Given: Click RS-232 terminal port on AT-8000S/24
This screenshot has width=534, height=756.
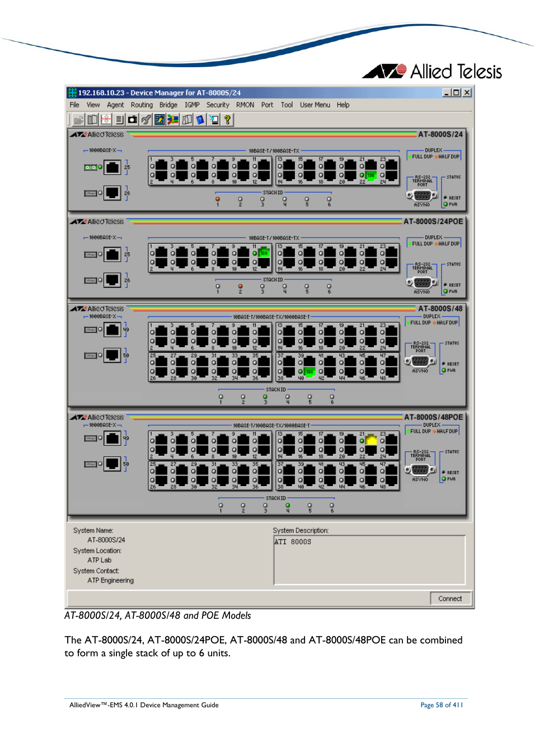Looking at the screenshot, I should (421, 195).
